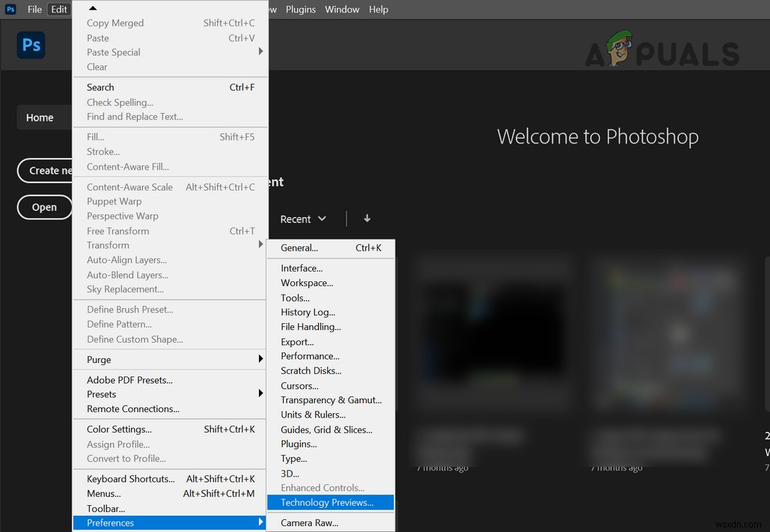Click Sky Replacement in Edit menu

(169, 290)
